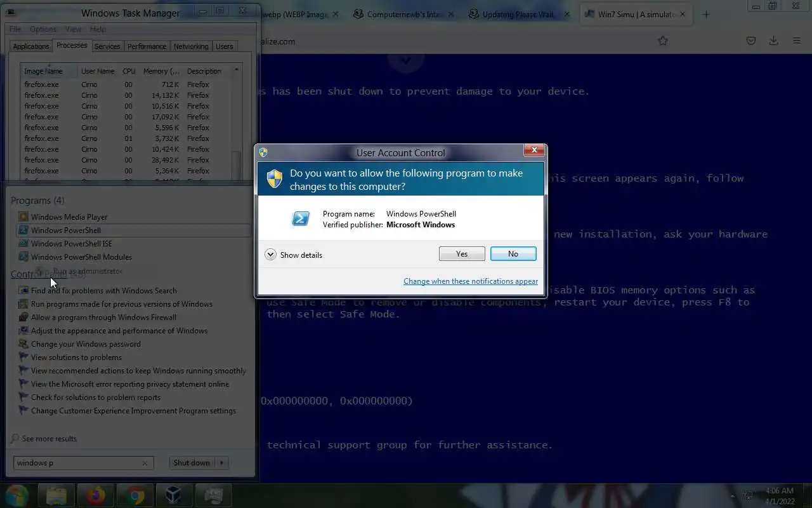Switch to Performance tab in Task Manager
The height and width of the screenshot is (508, 812).
(147, 46)
